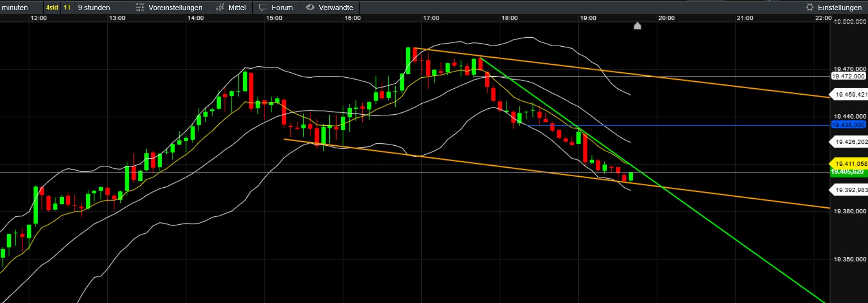Open the minuten interval dropdown

21,7
